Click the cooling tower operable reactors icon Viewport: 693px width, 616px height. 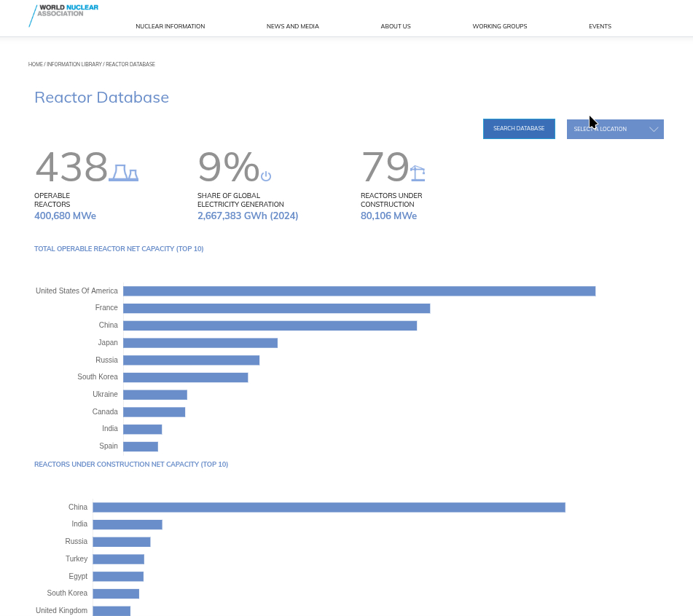click(123, 173)
